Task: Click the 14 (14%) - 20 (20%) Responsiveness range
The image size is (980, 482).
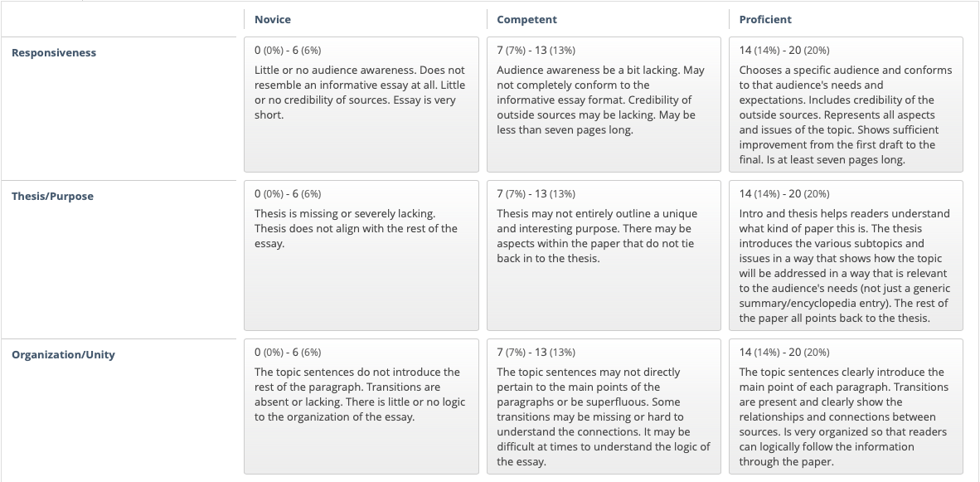Action: coord(784,51)
